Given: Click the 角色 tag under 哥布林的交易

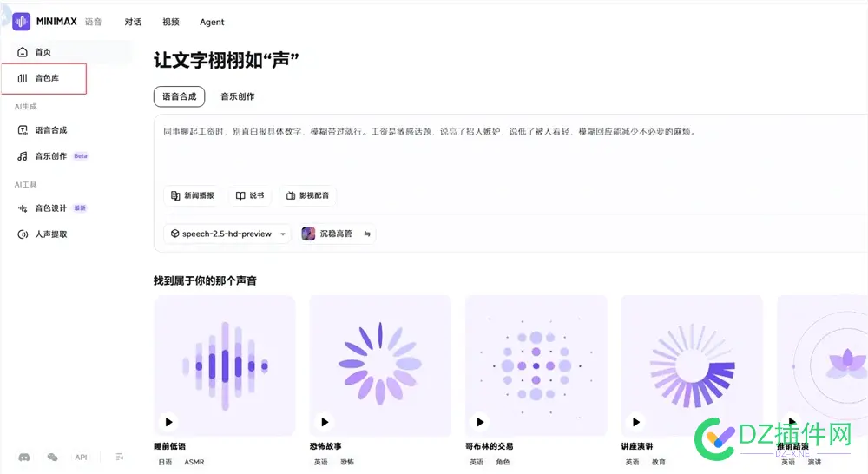Looking at the screenshot, I should tap(503, 462).
